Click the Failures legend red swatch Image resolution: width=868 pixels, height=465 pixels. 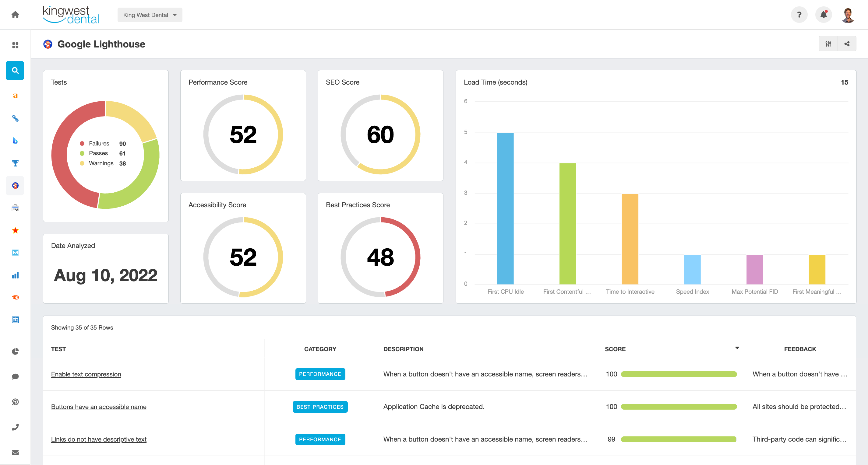82,144
